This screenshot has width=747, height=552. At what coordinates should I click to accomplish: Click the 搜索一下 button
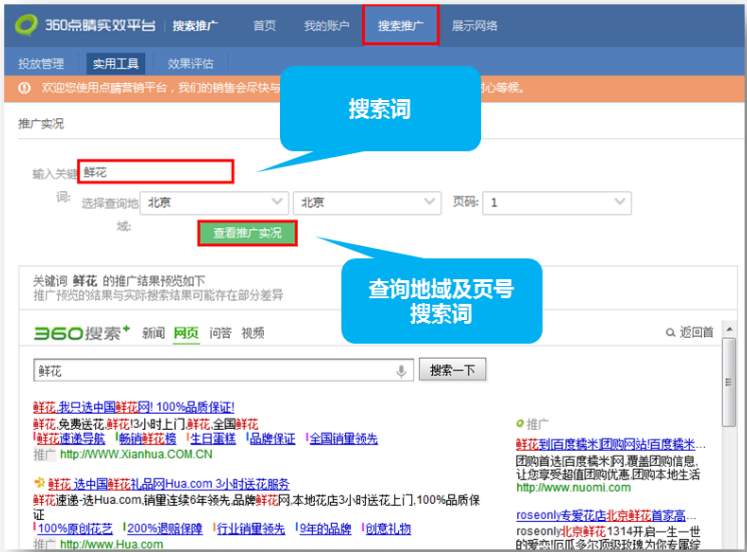pyautogui.click(x=453, y=370)
